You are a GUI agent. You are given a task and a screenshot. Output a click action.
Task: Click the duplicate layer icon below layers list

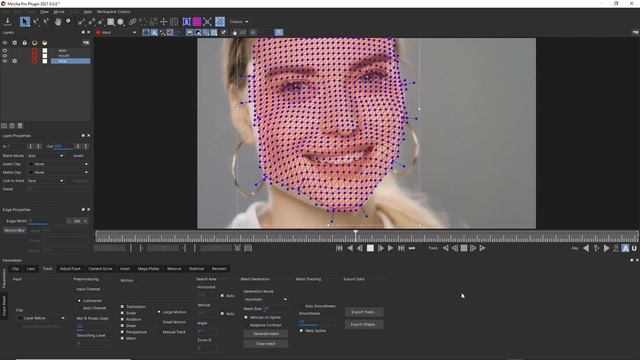tap(12, 126)
